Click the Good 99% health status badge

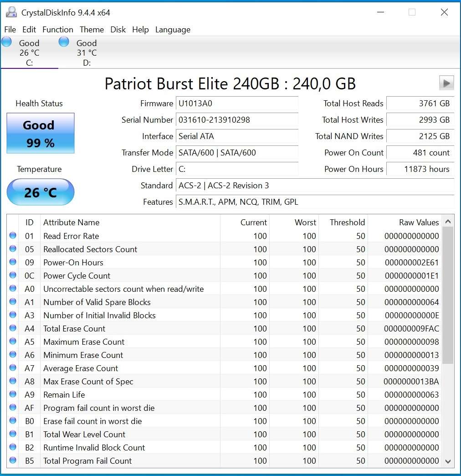point(40,133)
